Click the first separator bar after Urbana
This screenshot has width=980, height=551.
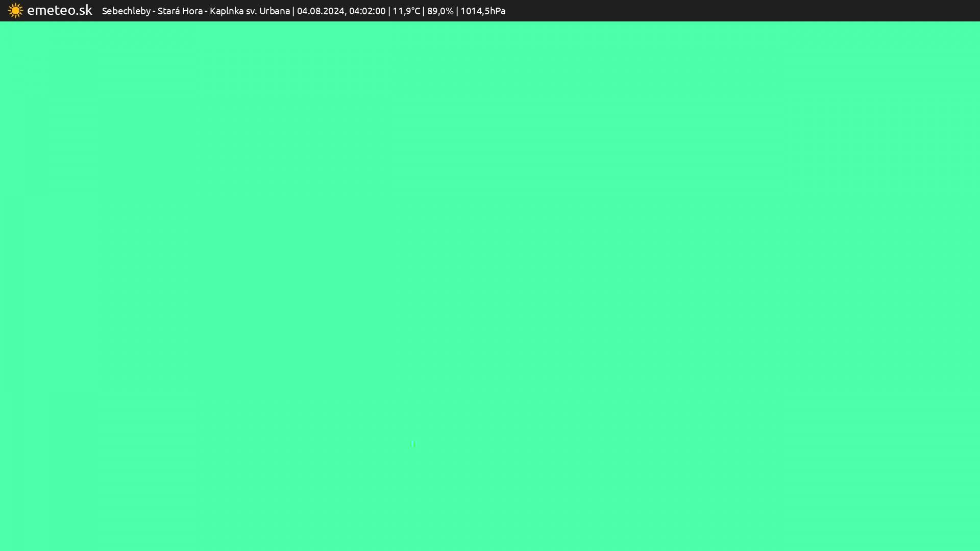(293, 11)
